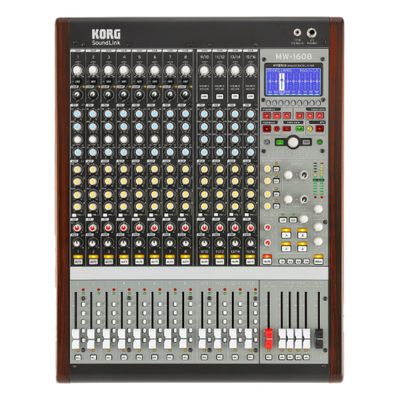Adjust the red knob on stereo channel 13/14
This screenshot has width=400, height=400.
pyautogui.click(x=235, y=227)
